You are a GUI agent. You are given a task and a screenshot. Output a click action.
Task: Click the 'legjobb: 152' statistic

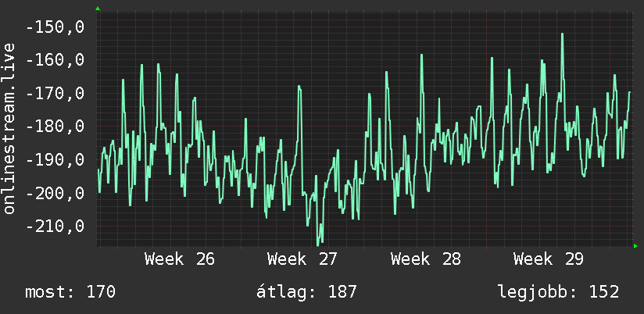[558, 292]
